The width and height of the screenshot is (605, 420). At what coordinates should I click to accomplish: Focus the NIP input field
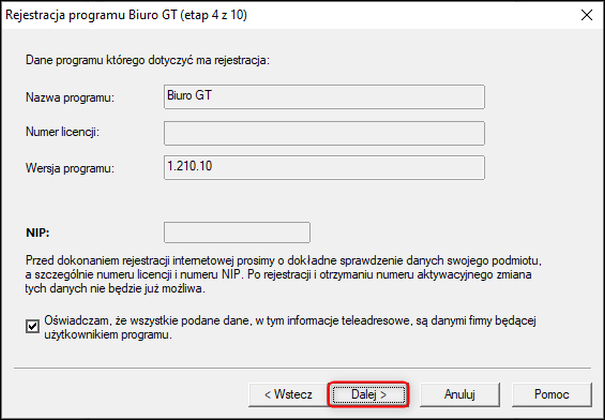(237, 232)
